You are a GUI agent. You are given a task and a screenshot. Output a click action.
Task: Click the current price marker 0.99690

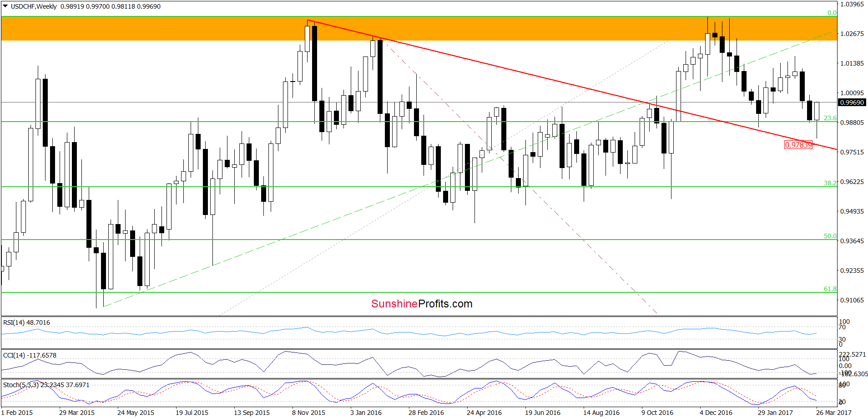852,102
